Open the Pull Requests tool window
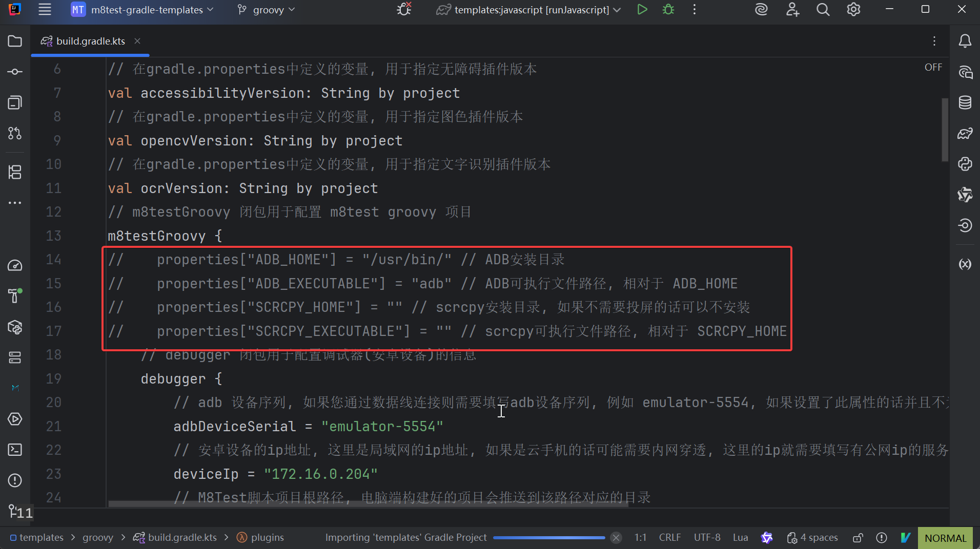 pos(15,133)
